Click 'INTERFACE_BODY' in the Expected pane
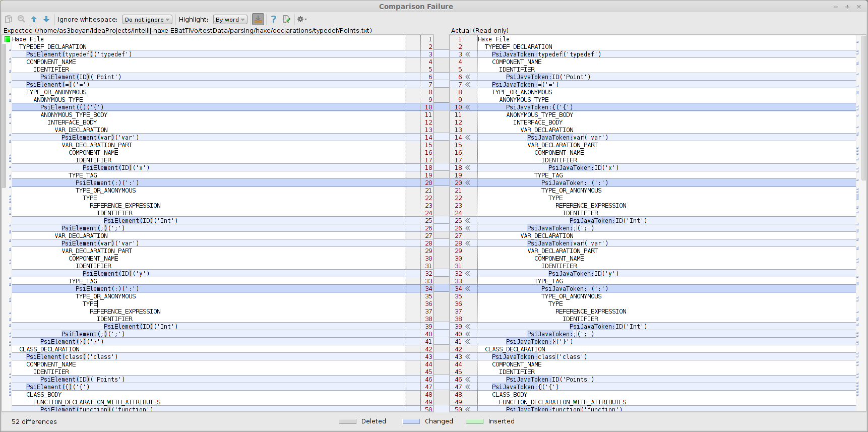This screenshot has height=432, width=868. [x=72, y=122]
